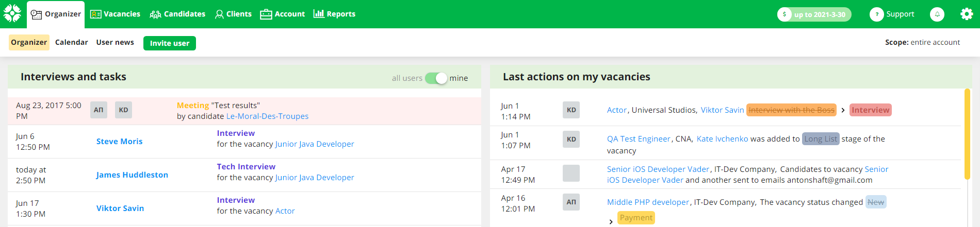Open the User news tab
980x227 pixels.
click(115, 43)
